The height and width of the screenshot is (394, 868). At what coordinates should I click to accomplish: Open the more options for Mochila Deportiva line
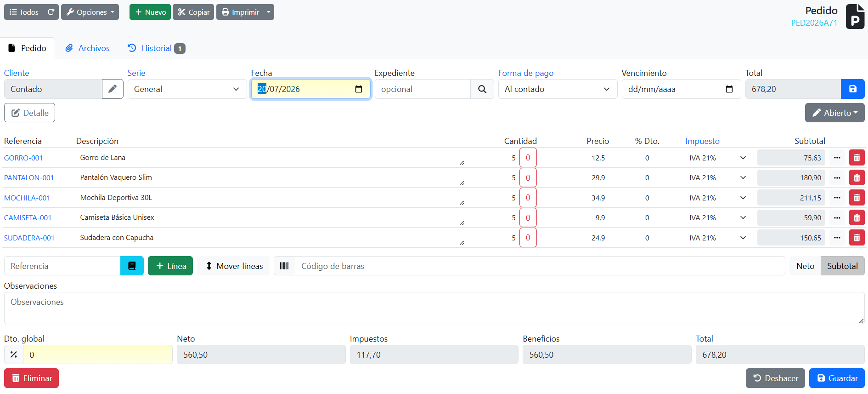pyautogui.click(x=837, y=198)
